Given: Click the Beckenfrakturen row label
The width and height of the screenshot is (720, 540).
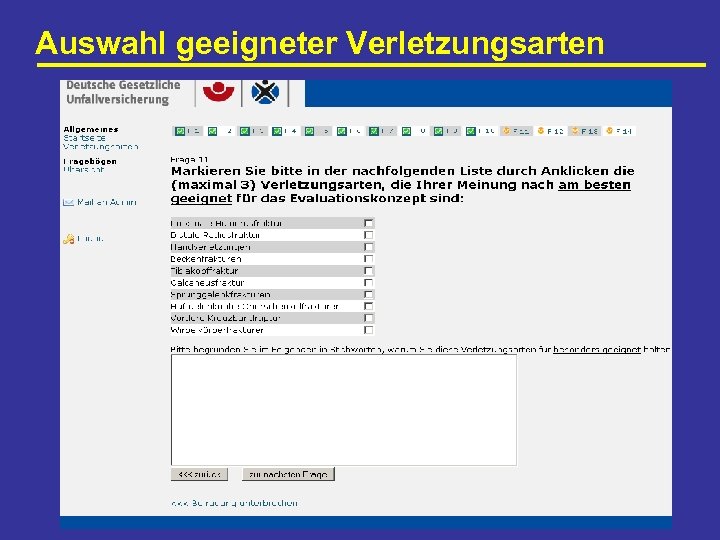Looking at the screenshot, I should click(x=206, y=259).
